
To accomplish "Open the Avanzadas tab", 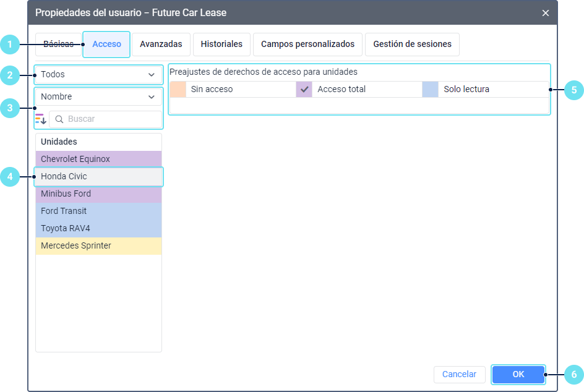I will 161,44.
